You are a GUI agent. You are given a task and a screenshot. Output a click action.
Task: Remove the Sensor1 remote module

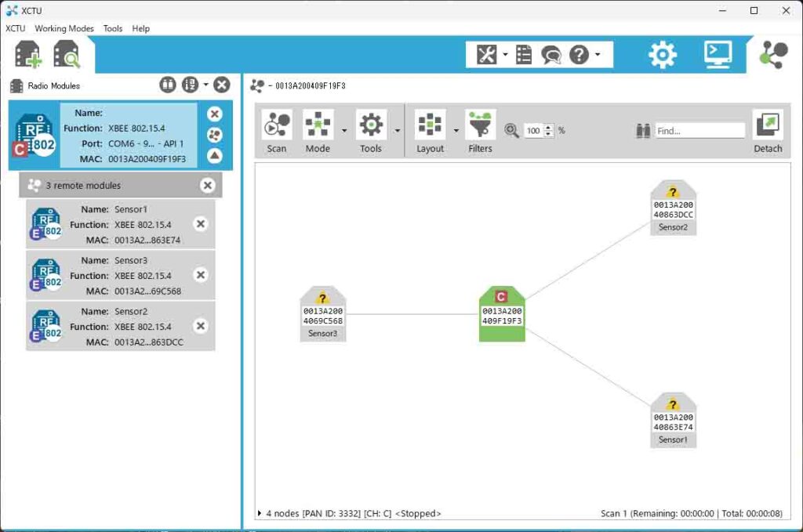coord(201,223)
